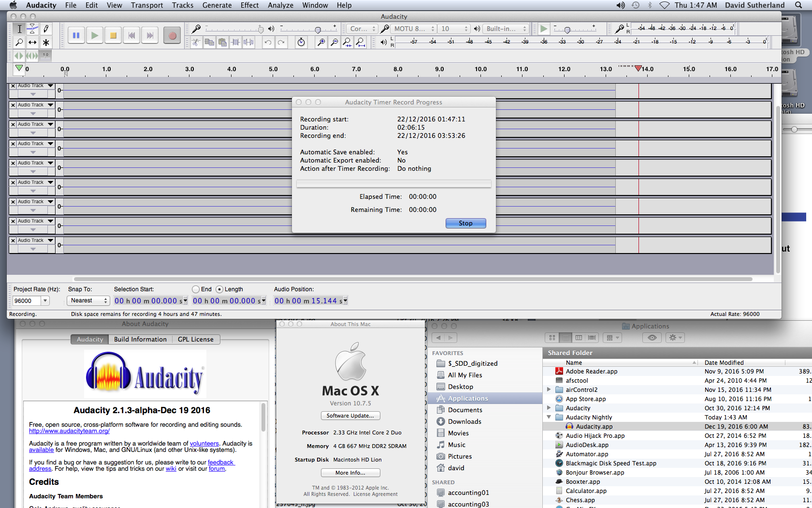Click the playback volume slider
812x508 pixels.
click(308, 30)
